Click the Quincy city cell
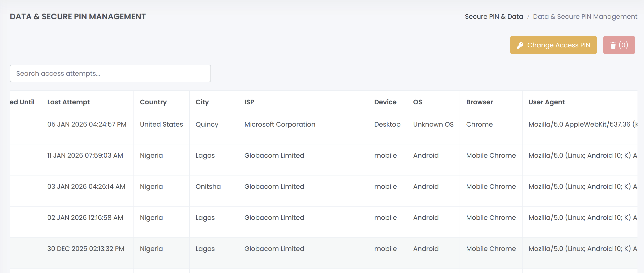 (207, 124)
